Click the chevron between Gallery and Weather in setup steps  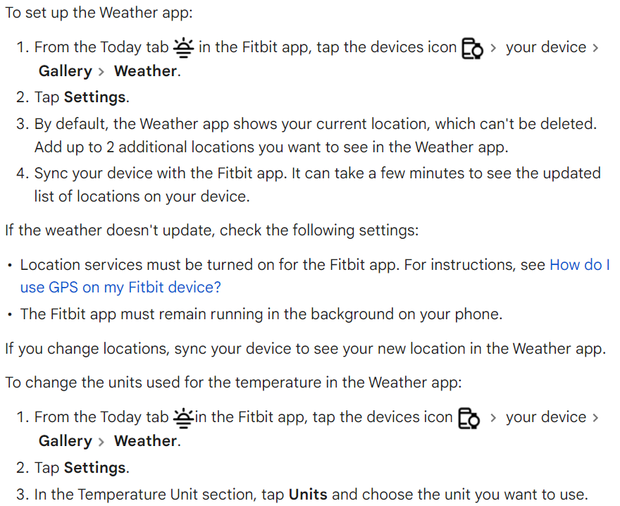pyautogui.click(x=102, y=72)
